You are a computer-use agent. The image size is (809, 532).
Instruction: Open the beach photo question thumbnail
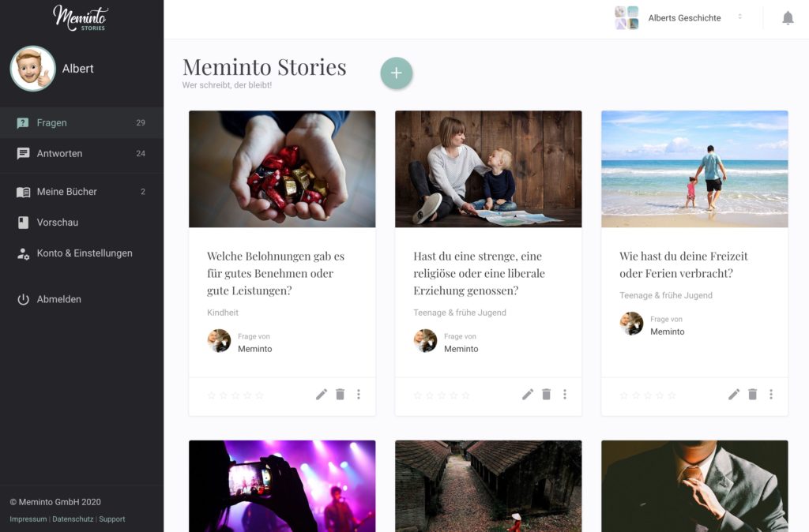click(x=694, y=169)
